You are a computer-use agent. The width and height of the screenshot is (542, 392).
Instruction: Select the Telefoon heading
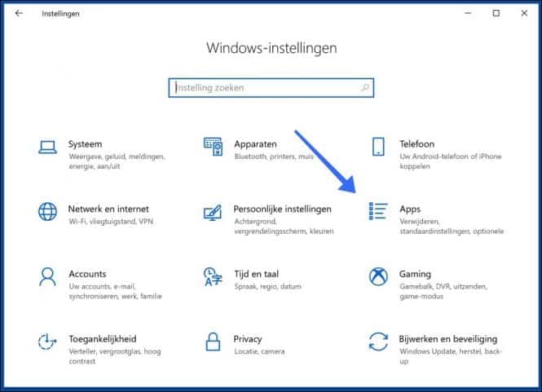tap(416, 143)
